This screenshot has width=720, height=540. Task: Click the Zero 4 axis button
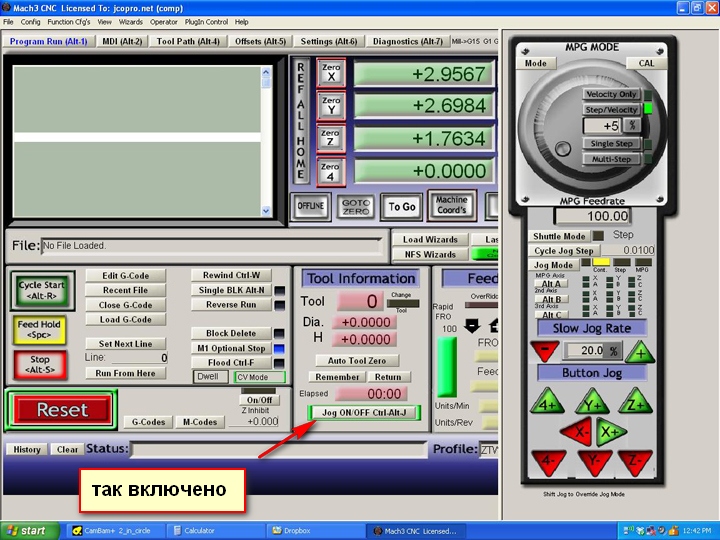pyautogui.click(x=331, y=171)
